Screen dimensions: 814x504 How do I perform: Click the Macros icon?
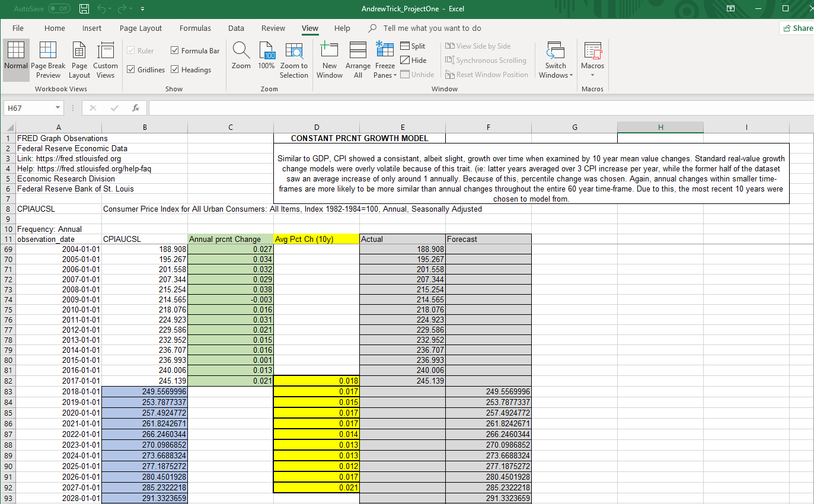pyautogui.click(x=592, y=51)
